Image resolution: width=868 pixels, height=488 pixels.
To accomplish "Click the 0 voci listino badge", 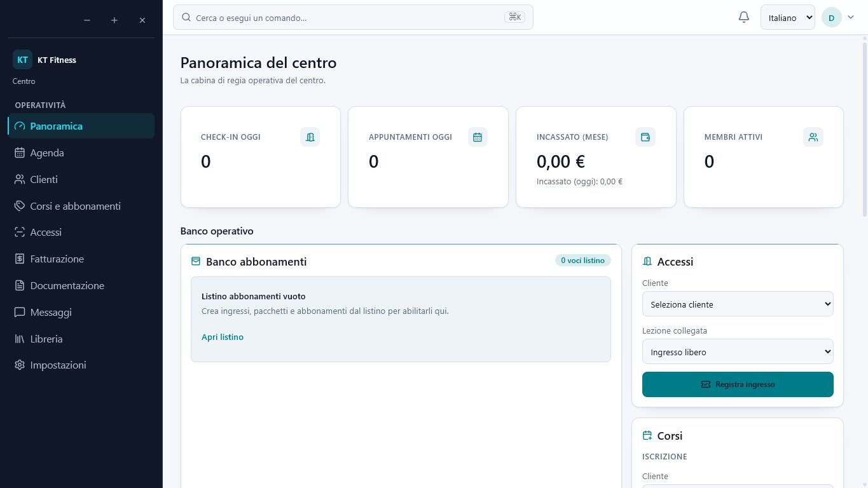I will [582, 261].
